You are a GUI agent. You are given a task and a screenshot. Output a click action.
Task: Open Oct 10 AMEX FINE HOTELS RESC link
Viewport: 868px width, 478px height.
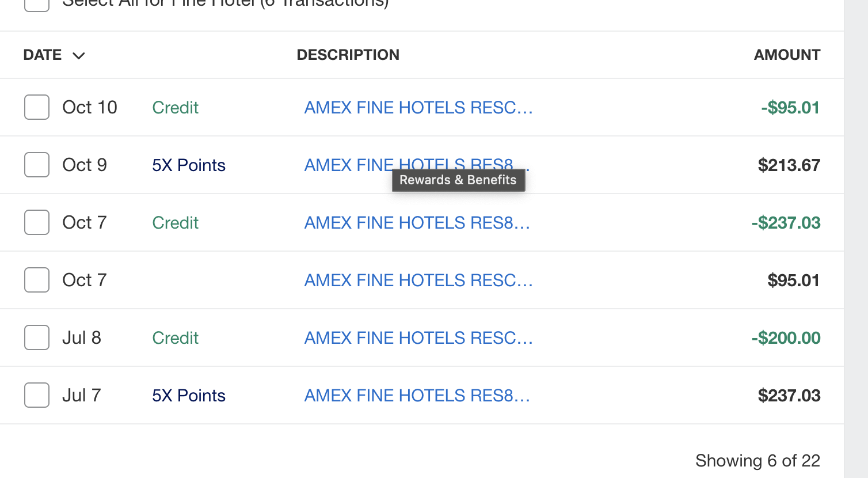(418, 107)
